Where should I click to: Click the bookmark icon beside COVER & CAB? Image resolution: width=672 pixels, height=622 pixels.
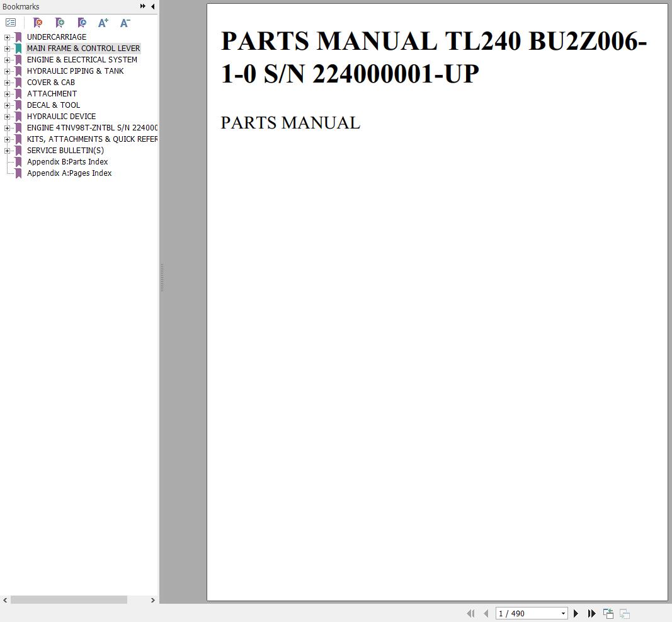[x=18, y=83]
